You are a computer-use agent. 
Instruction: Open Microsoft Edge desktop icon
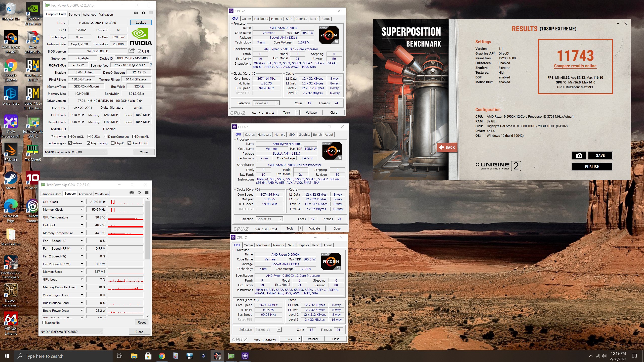click(11, 211)
